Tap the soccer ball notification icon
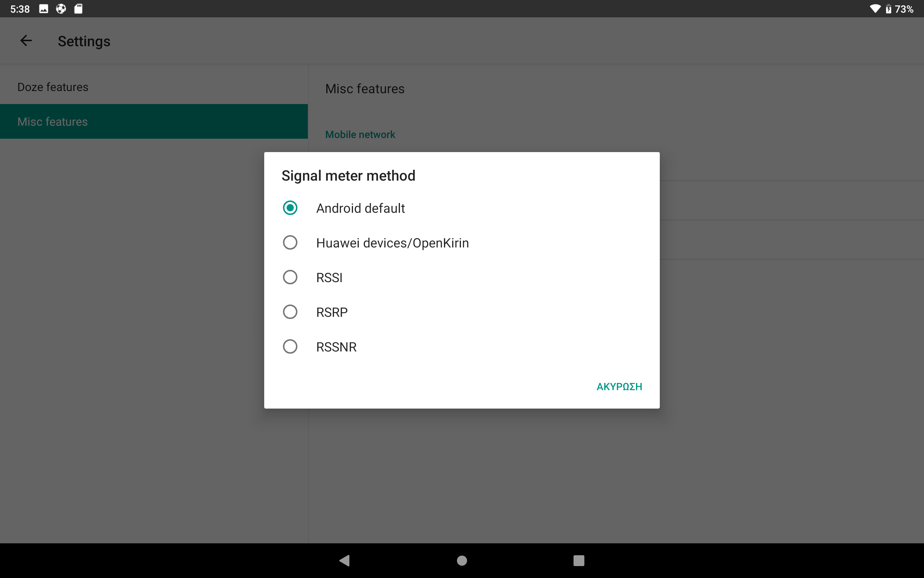The width and height of the screenshot is (924, 578). (x=61, y=9)
